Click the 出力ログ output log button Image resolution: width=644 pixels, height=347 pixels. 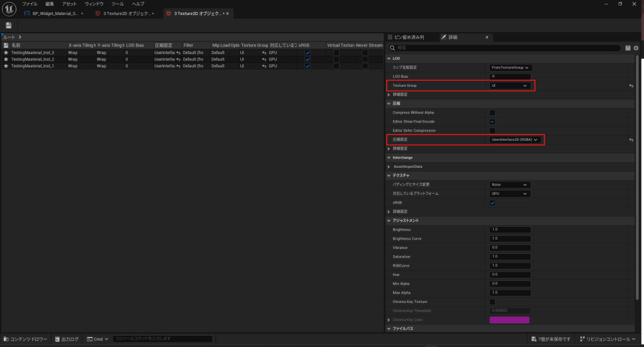click(x=67, y=339)
